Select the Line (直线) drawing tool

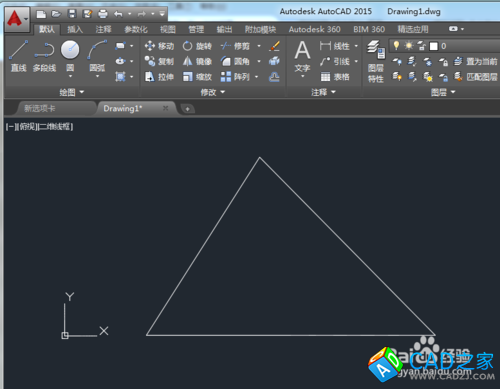[19, 56]
